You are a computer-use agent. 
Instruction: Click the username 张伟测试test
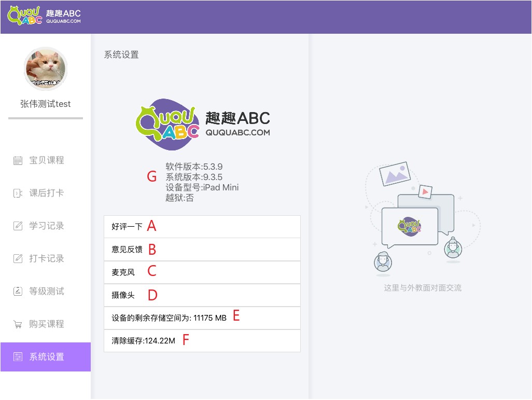point(46,104)
